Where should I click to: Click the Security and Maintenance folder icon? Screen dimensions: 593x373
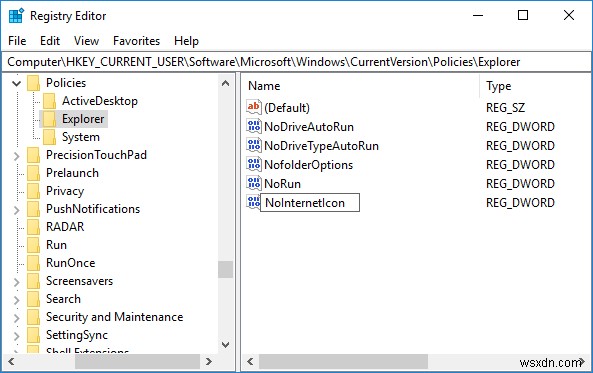33,317
